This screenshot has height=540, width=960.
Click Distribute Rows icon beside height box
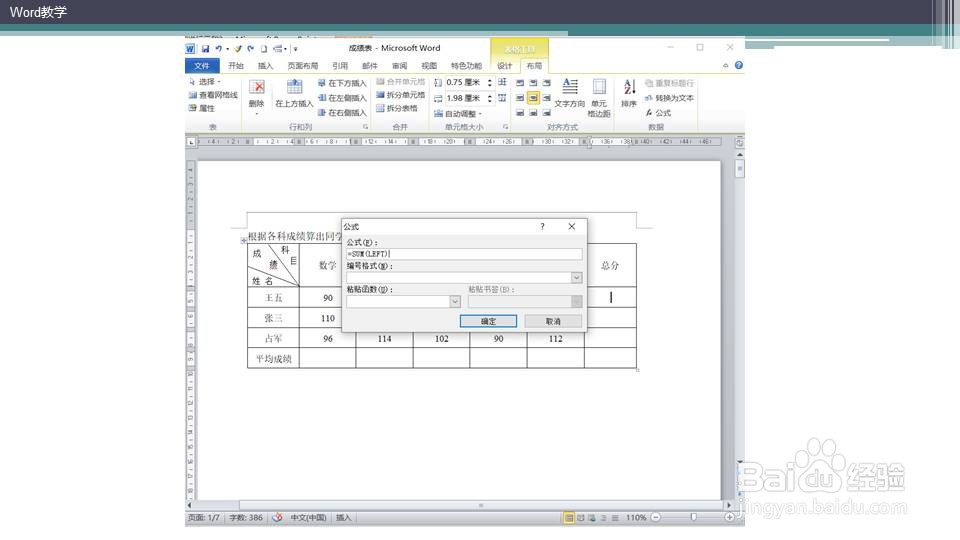(x=502, y=82)
